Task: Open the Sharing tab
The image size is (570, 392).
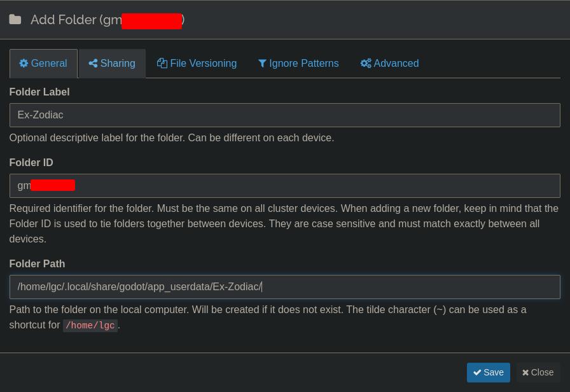Action: [112, 63]
